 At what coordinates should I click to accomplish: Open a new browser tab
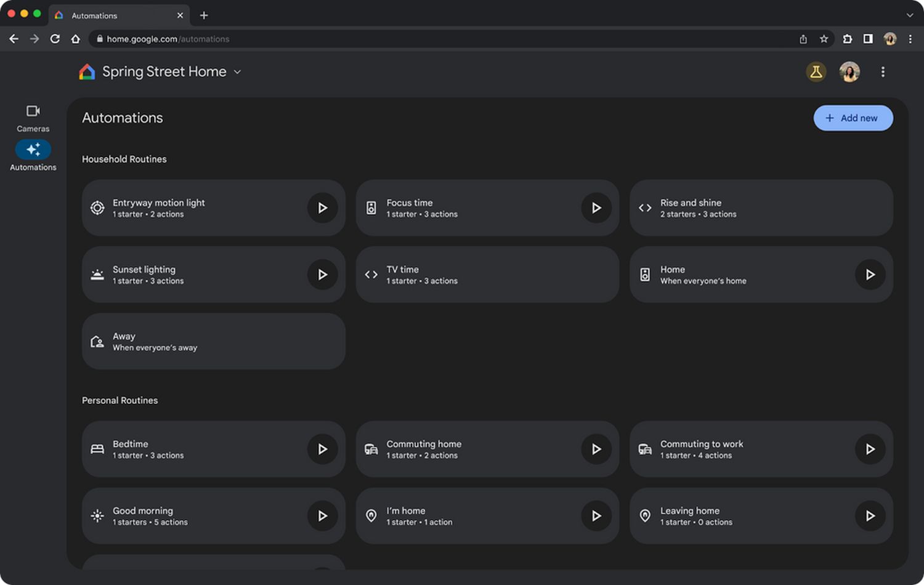pos(204,15)
